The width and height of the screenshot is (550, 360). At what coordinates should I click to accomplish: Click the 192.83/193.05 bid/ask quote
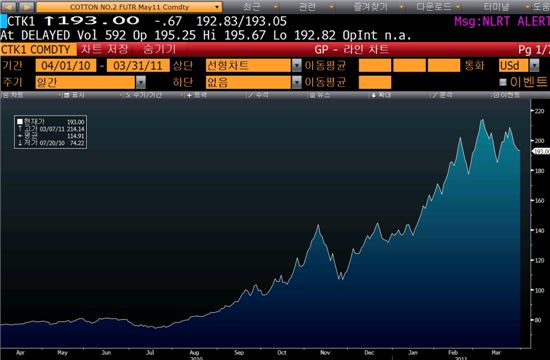[241, 21]
